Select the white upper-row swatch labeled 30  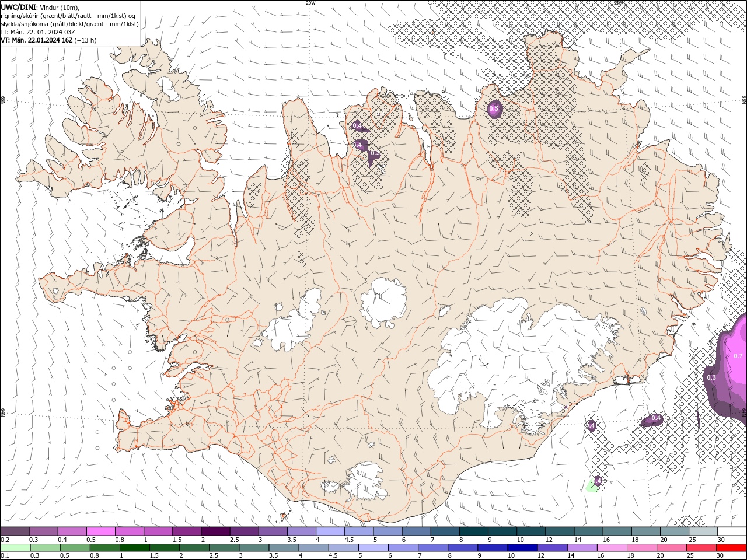click(732, 531)
